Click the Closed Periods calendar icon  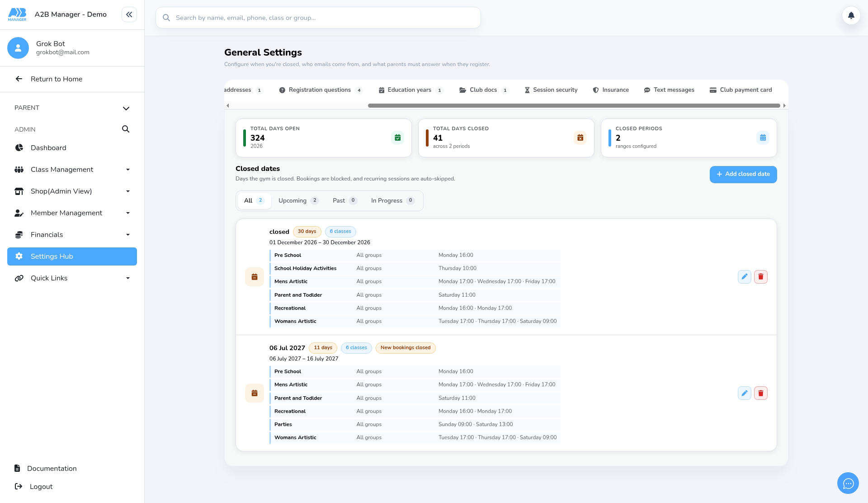(763, 138)
